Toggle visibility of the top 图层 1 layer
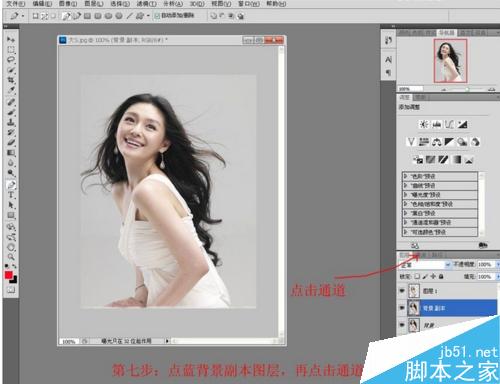Image resolution: width=500 pixels, height=384 pixels. click(x=402, y=291)
